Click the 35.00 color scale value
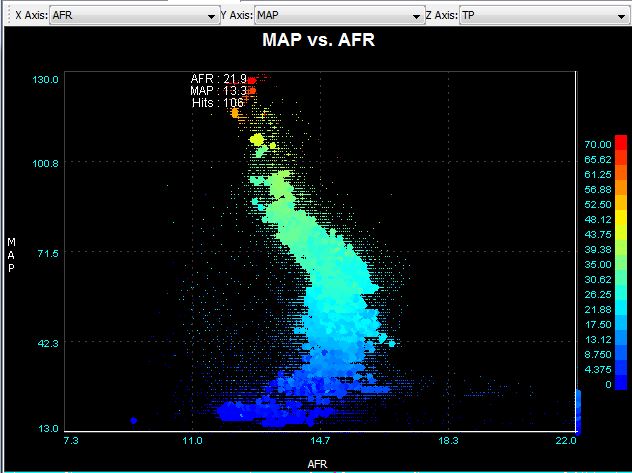The height and width of the screenshot is (473, 632). pos(598,264)
